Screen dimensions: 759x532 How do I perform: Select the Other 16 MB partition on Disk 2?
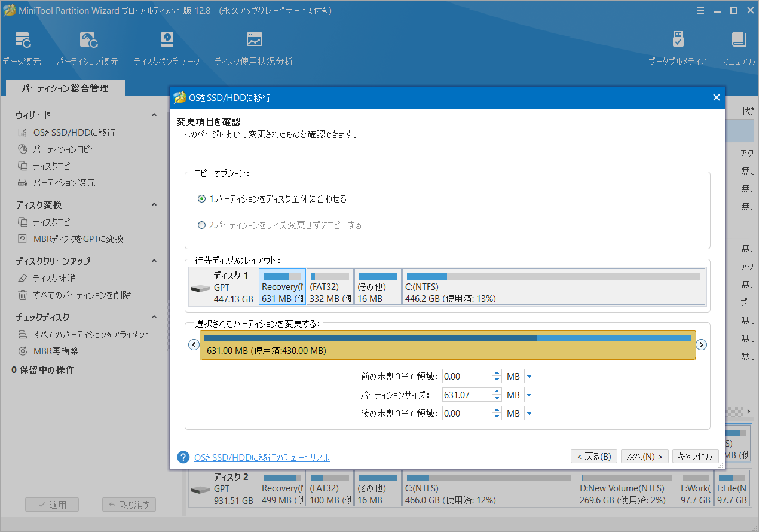click(x=378, y=488)
